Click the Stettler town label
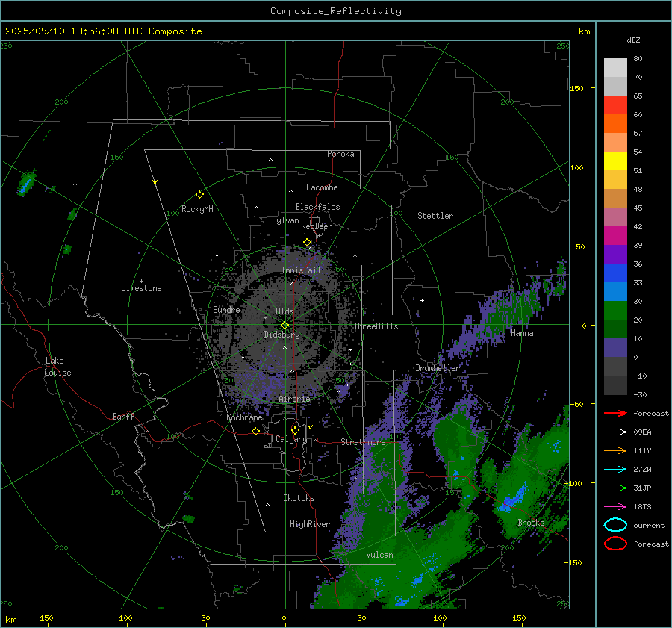This screenshot has height=628, width=672. 435,216
